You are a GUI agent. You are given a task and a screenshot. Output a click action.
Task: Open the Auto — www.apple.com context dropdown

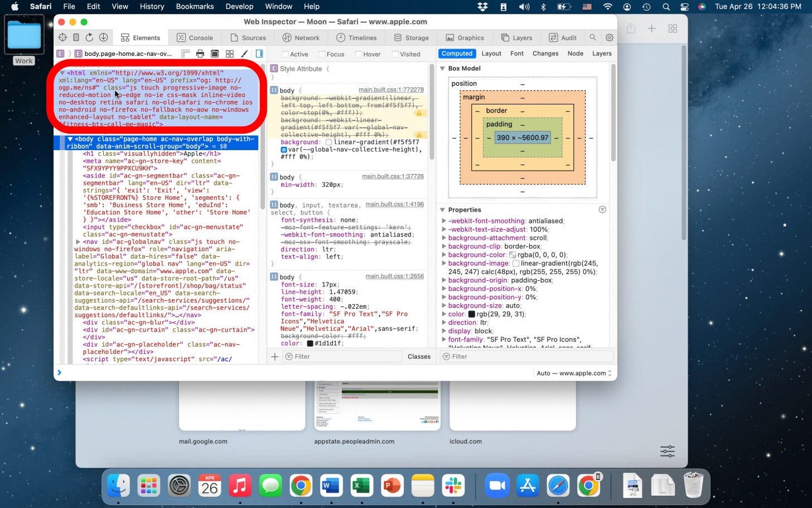tap(574, 373)
